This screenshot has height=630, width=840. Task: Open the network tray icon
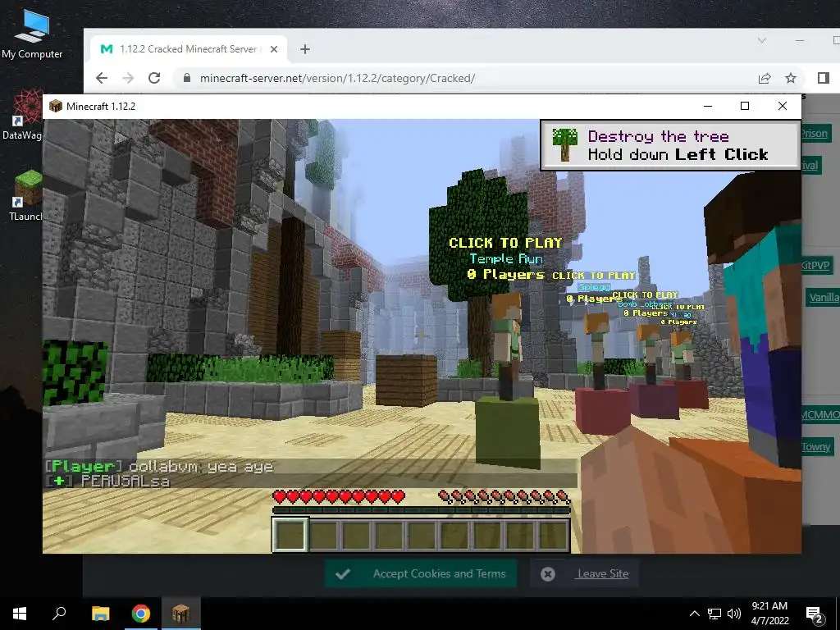(x=714, y=614)
